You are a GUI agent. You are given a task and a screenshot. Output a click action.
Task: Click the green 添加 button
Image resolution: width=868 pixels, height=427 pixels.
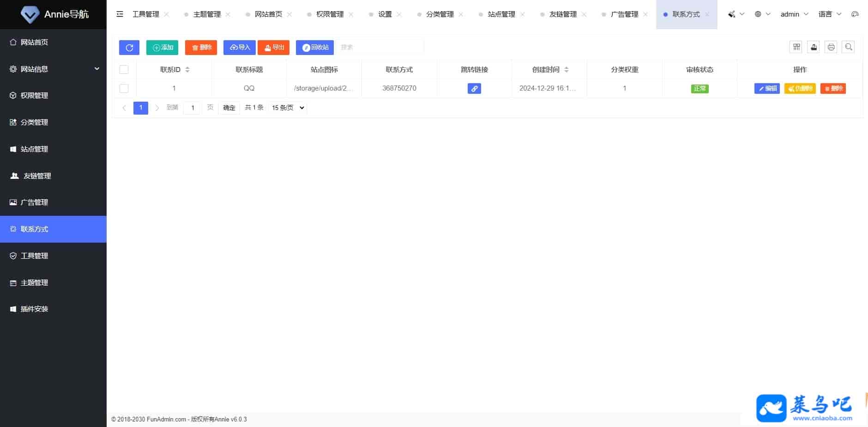(163, 48)
